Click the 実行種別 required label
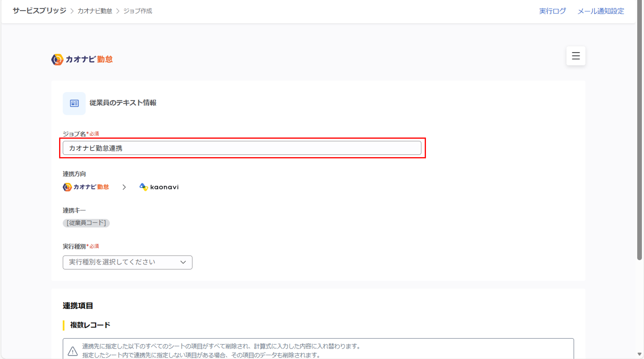 [x=81, y=246]
